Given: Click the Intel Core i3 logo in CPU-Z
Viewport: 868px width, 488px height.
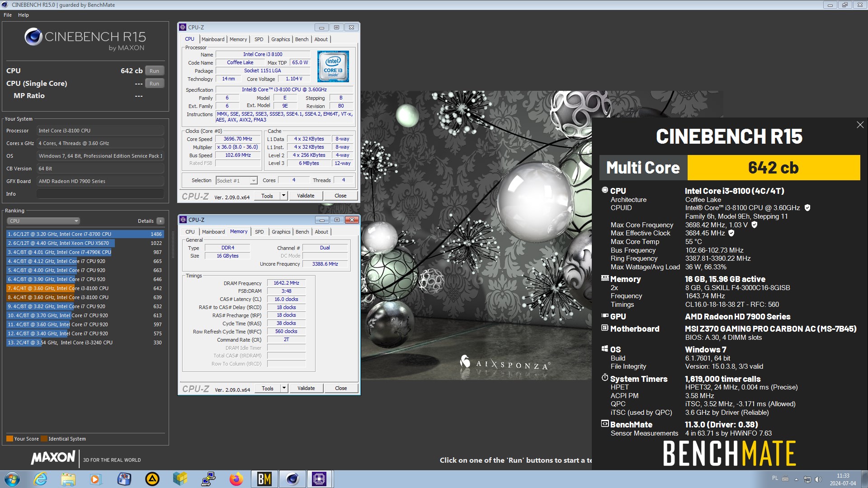Looking at the screenshot, I should pyautogui.click(x=333, y=66).
